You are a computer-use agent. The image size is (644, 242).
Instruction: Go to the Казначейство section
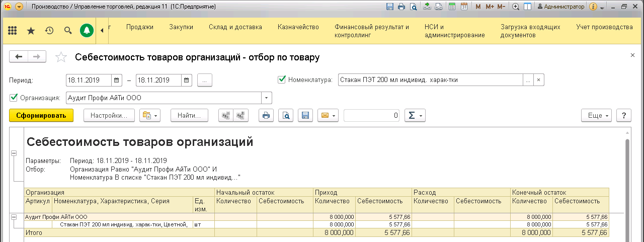pos(298,27)
